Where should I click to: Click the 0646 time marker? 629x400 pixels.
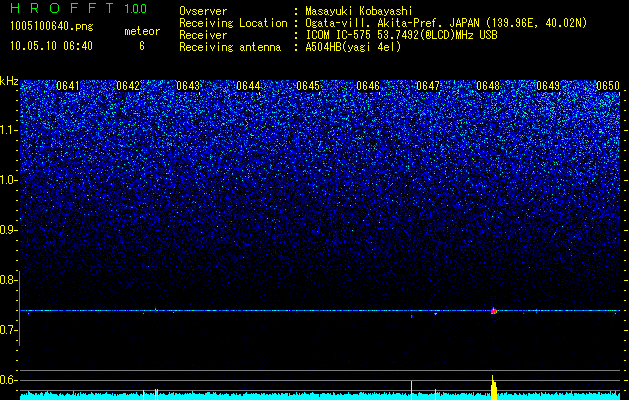pyautogui.click(x=368, y=86)
